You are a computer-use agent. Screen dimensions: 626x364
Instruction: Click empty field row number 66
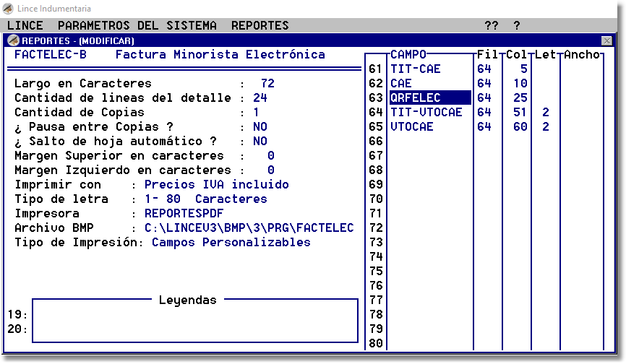click(376, 141)
